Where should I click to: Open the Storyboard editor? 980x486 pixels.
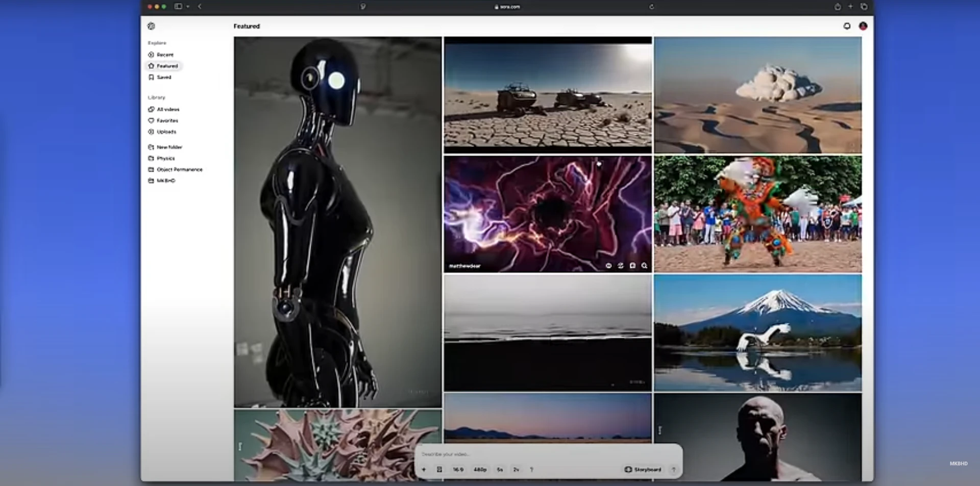click(x=644, y=470)
